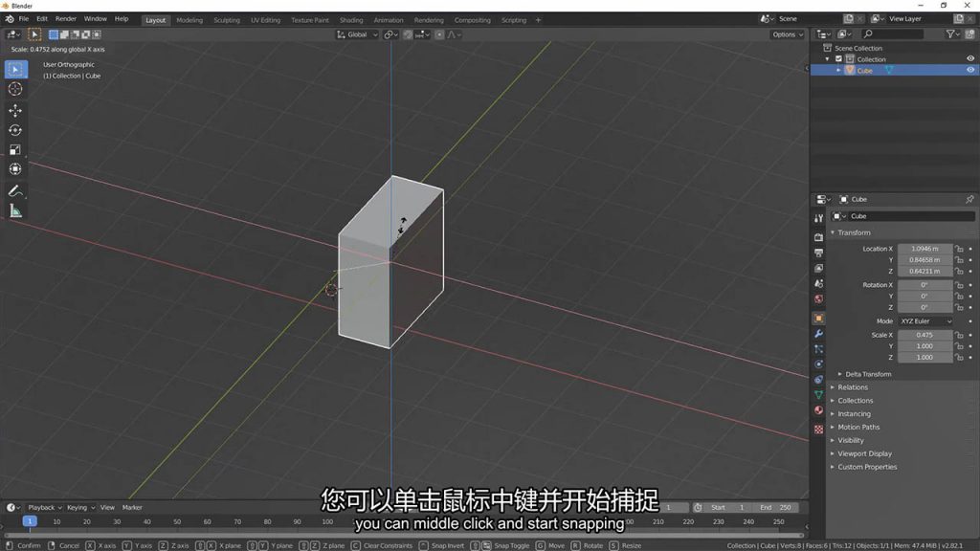Open the File menu

(x=24, y=19)
